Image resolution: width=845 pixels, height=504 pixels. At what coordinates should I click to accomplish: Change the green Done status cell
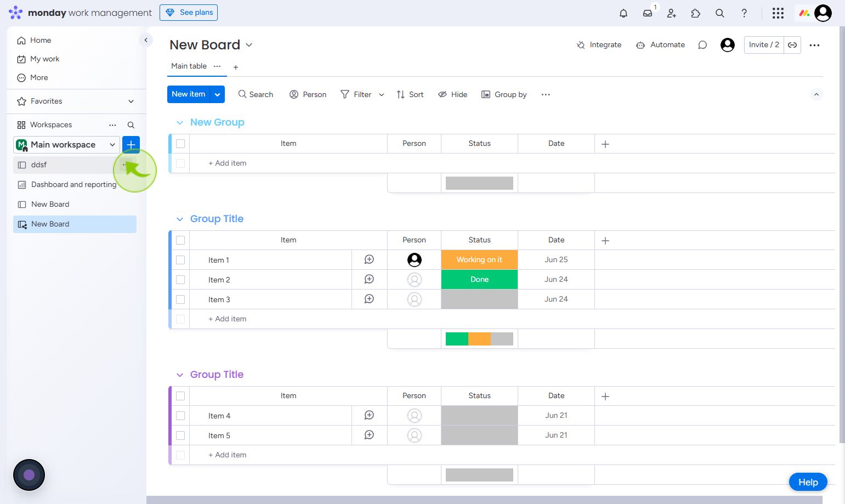(x=479, y=280)
